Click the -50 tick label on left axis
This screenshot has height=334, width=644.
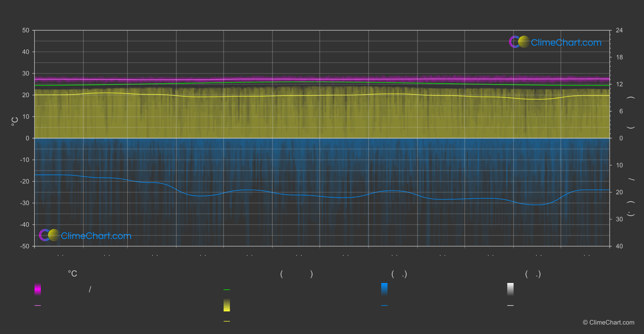click(25, 246)
